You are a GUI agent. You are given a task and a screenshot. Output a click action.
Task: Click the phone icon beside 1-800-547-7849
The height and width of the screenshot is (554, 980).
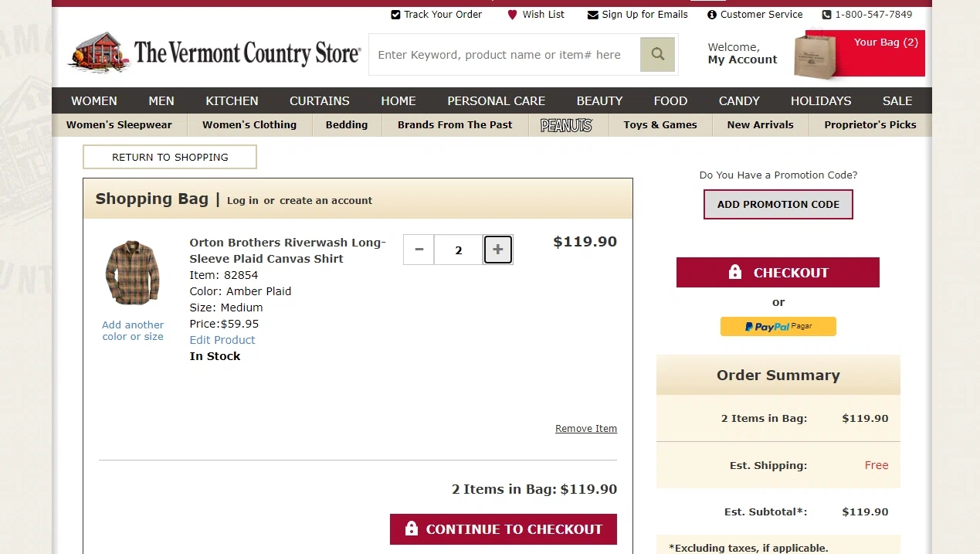click(827, 15)
